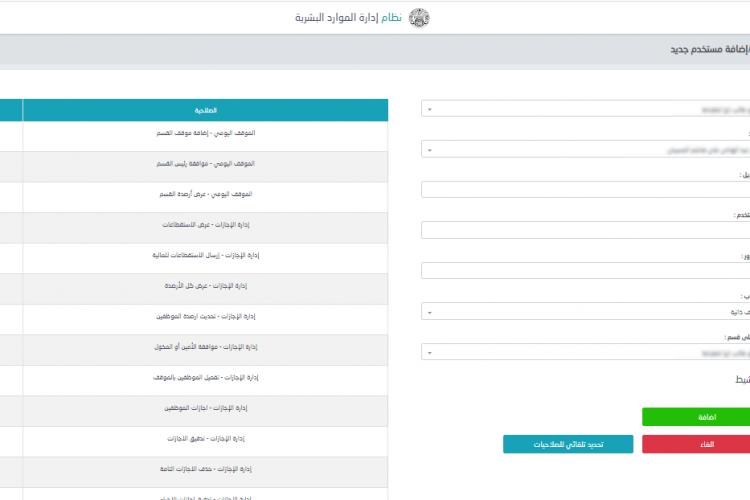The width and height of the screenshot is (750, 500).
Task: Click the الصلاحية table column header
Action: [205, 111]
